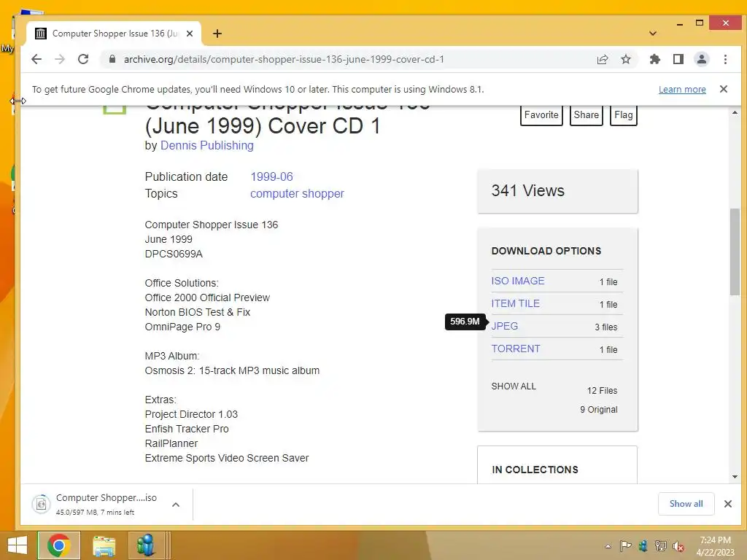Click the Office 2000 Official Preview text
This screenshot has height=560, width=747.
coord(207,297)
